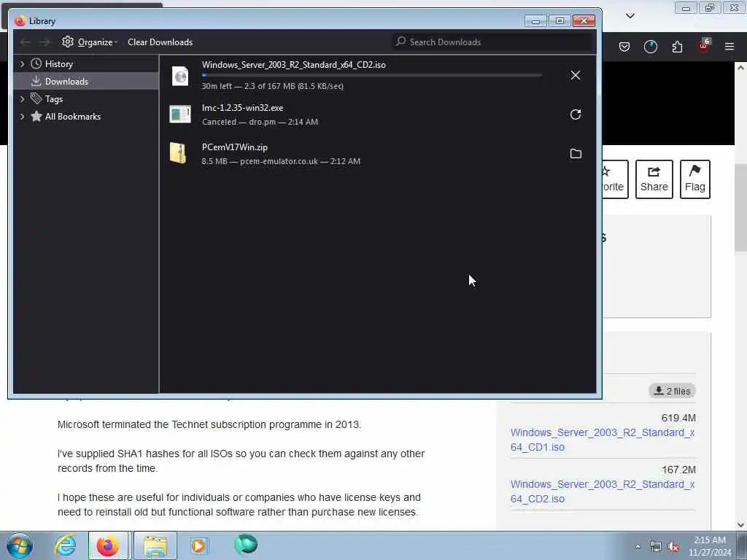Viewport: 747px width, 560px height.
Task: Open the Windows Start orb
Action: click(x=20, y=545)
